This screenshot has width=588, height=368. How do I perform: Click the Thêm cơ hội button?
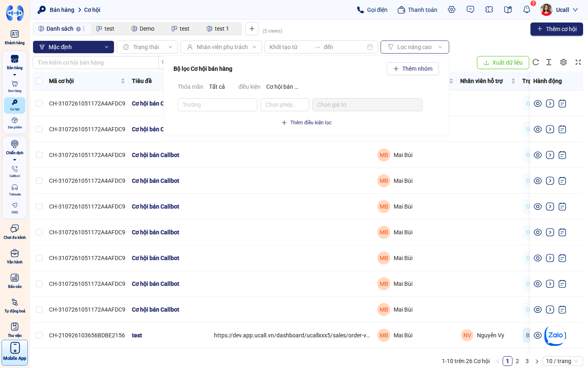(x=557, y=29)
